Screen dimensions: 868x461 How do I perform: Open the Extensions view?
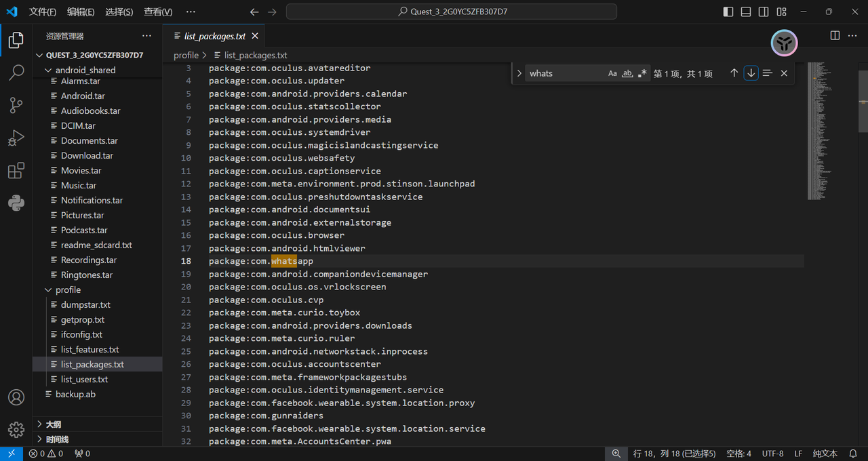(x=16, y=170)
